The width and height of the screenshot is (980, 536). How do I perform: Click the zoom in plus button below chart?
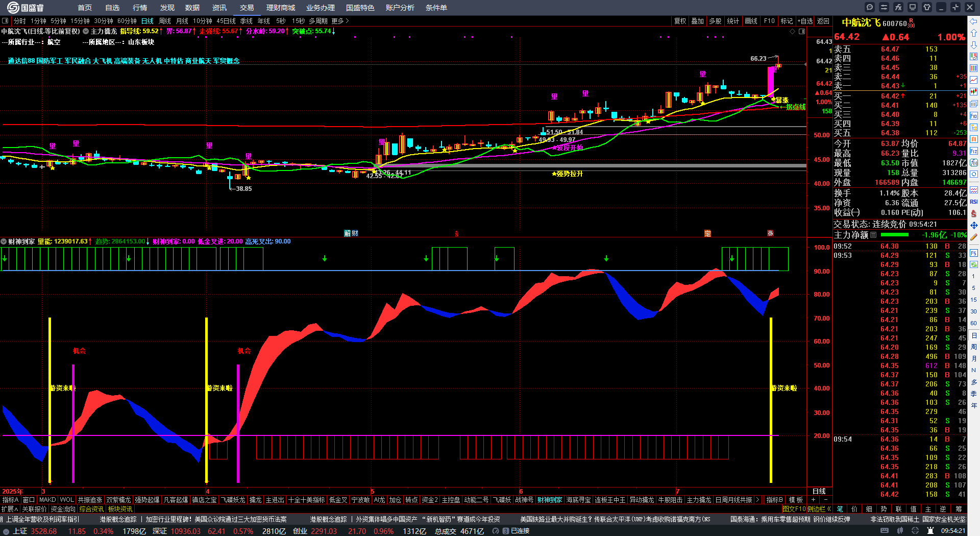pyautogui.click(x=814, y=500)
